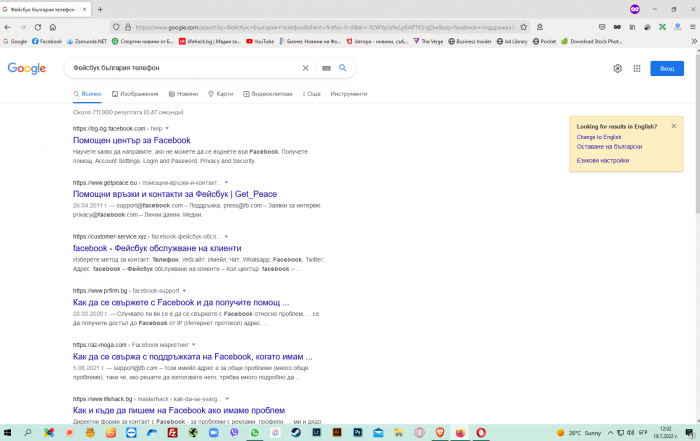This screenshot has width=700, height=441.
Task: Focus the Google search input field
Action: pos(185,68)
